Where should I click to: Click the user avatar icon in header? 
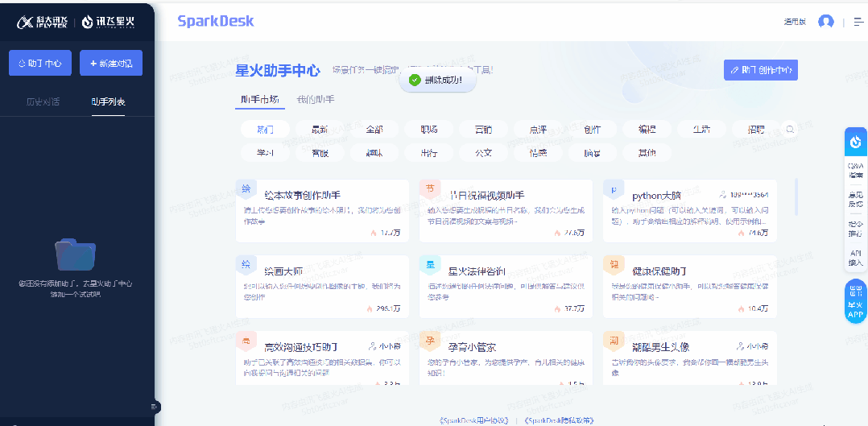826,23
